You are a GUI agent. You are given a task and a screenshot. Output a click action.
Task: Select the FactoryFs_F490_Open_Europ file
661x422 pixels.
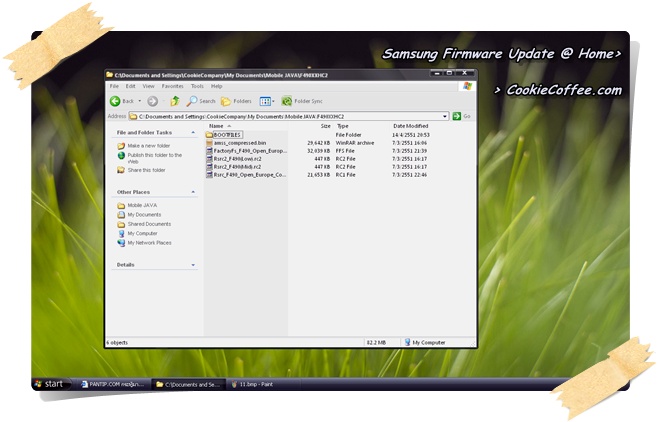[x=250, y=151]
